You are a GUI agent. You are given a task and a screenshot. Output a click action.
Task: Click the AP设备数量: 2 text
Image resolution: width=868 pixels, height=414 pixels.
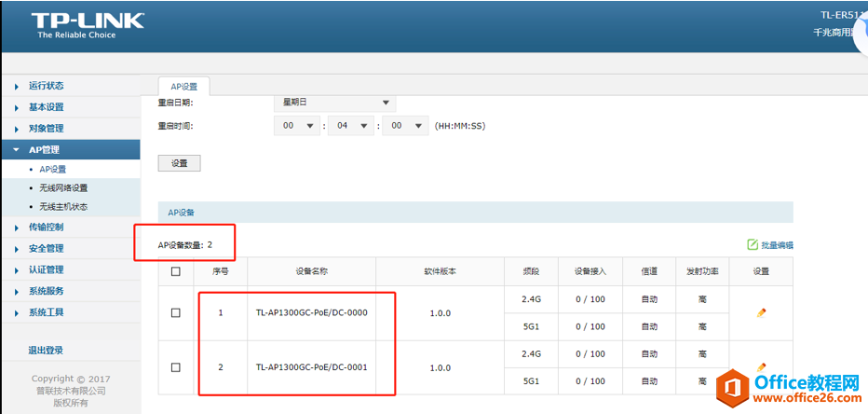185,244
